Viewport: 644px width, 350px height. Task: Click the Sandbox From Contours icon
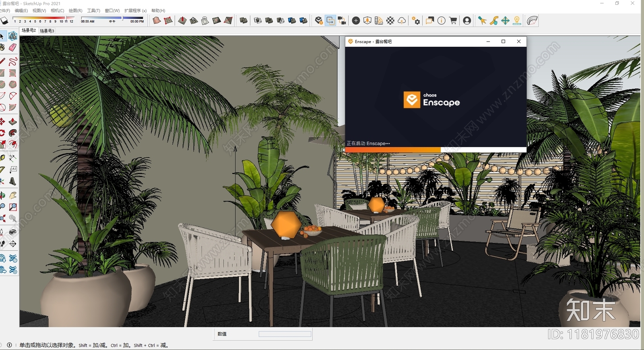[157, 21]
